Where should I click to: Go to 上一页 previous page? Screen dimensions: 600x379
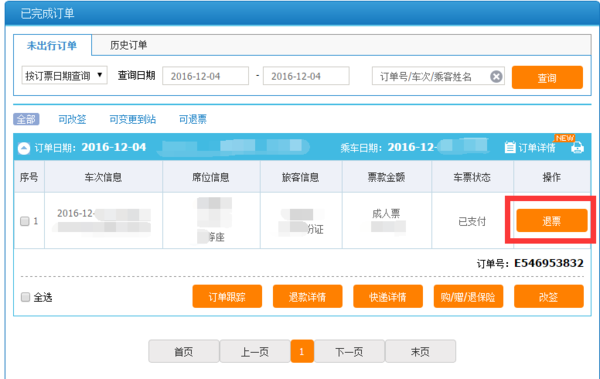coord(255,351)
